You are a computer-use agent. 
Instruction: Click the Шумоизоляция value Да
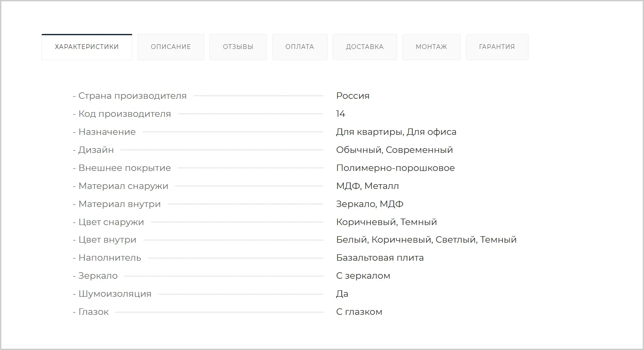[x=342, y=294]
